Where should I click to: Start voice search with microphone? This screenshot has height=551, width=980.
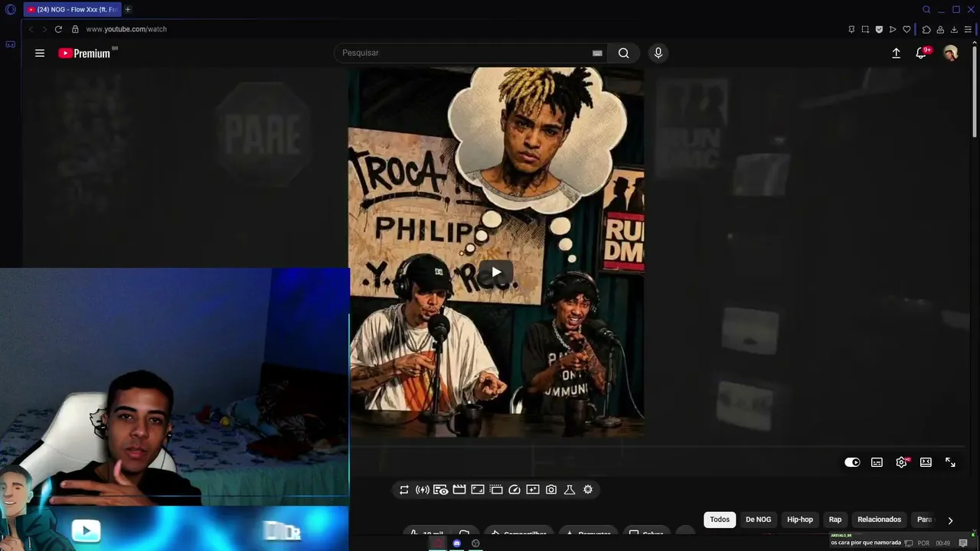click(658, 53)
